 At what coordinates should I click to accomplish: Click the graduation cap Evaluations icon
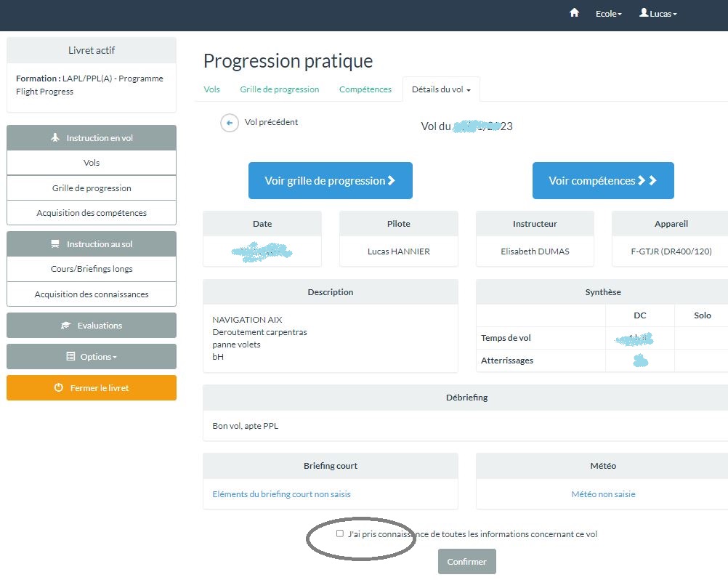[x=65, y=326]
